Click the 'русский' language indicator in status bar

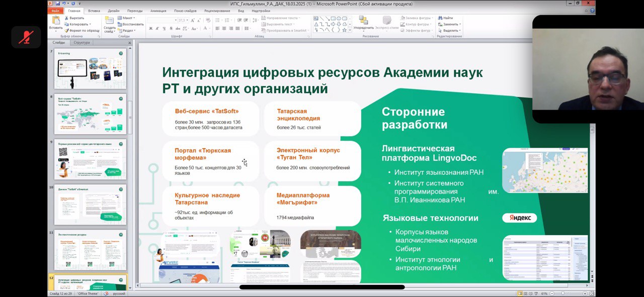[119, 293]
